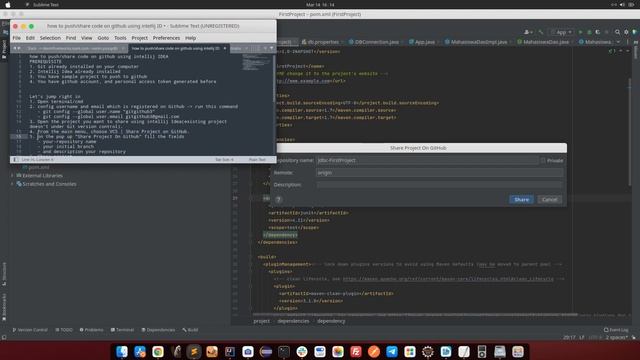Open IntelliJ settings gear icon
Image resolution: width=640 pixels, height=360 pixels.
click(626, 32)
